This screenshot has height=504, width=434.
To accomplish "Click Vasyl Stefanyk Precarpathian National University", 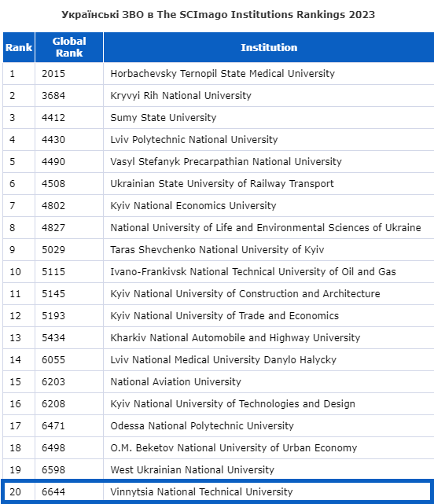I will 226,162.
